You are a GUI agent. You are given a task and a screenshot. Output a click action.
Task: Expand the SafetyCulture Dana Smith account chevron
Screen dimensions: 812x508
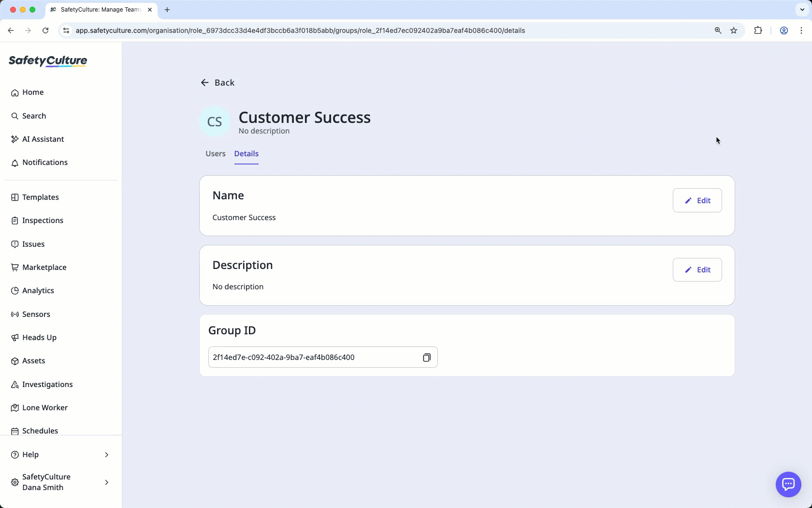click(x=107, y=482)
